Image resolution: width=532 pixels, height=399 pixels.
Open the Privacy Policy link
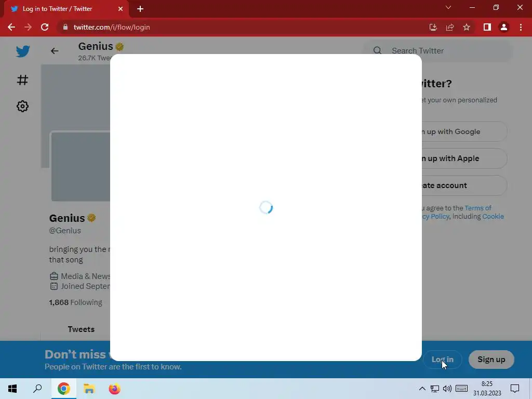[x=436, y=217]
